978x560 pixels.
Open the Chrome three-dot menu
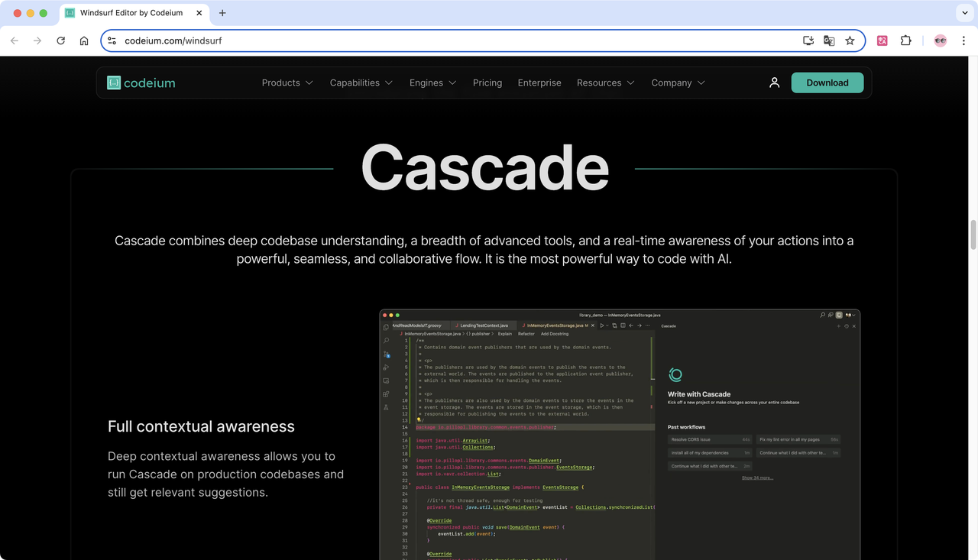point(963,40)
